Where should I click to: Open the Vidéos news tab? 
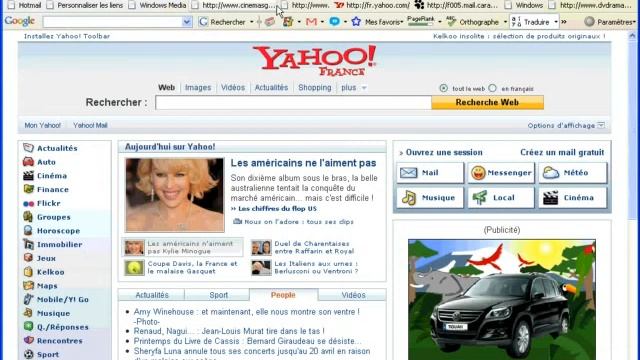coord(353,295)
